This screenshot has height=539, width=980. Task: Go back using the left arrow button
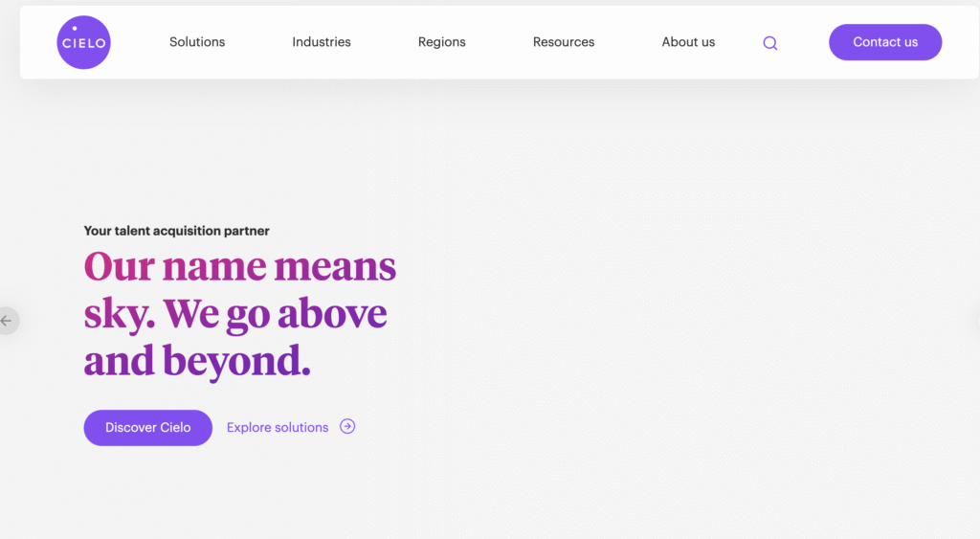[x=8, y=321]
